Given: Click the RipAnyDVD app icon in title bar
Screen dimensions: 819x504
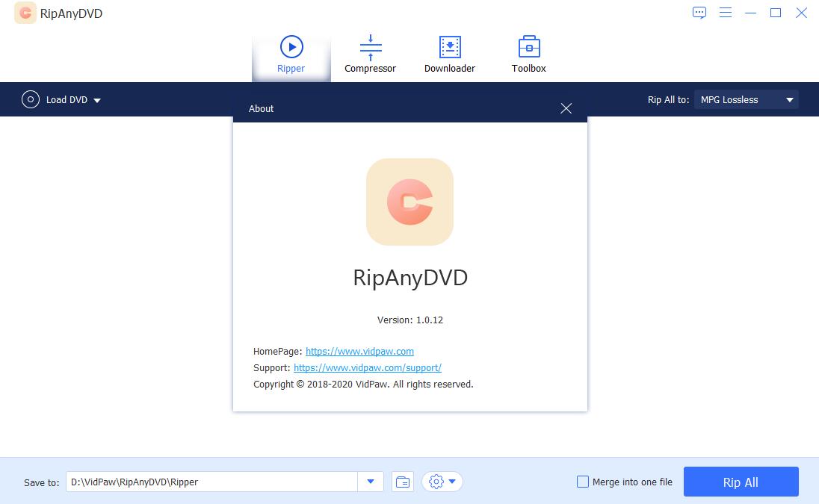Looking at the screenshot, I should point(25,13).
